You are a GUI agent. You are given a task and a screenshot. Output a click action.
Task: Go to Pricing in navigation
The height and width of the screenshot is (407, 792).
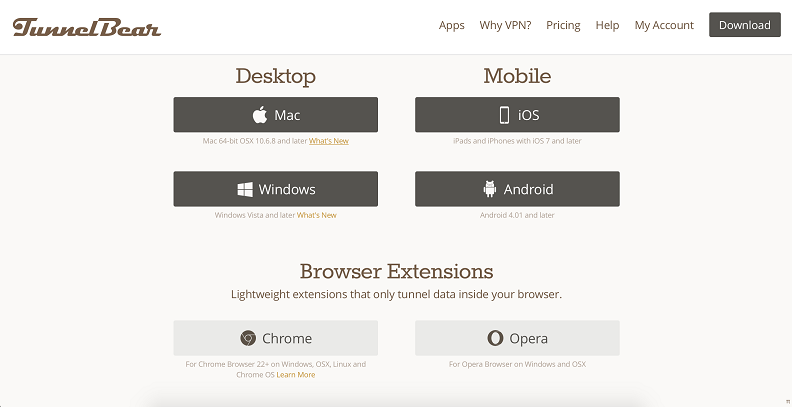(x=563, y=25)
